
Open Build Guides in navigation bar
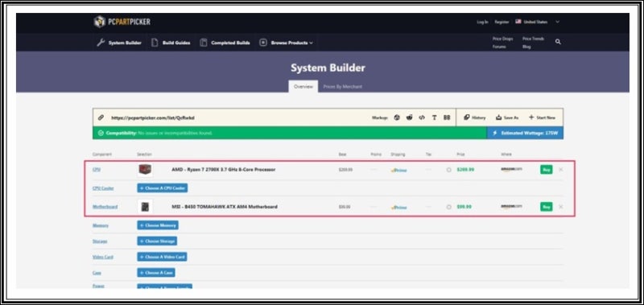[171, 43]
